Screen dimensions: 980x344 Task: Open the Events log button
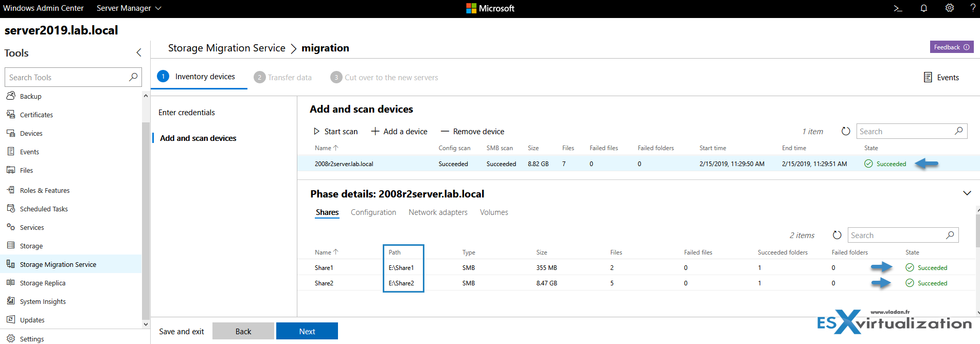pyautogui.click(x=941, y=77)
